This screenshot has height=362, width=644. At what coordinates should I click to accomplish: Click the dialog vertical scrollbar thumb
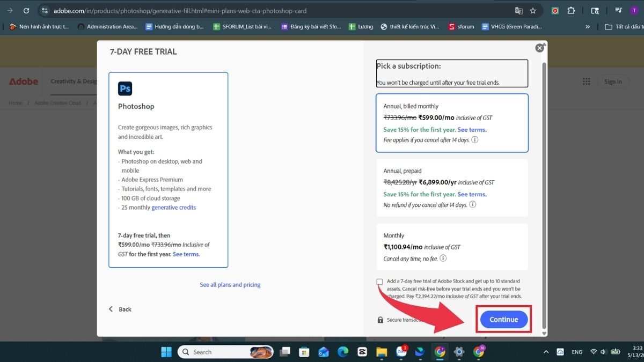click(x=545, y=196)
